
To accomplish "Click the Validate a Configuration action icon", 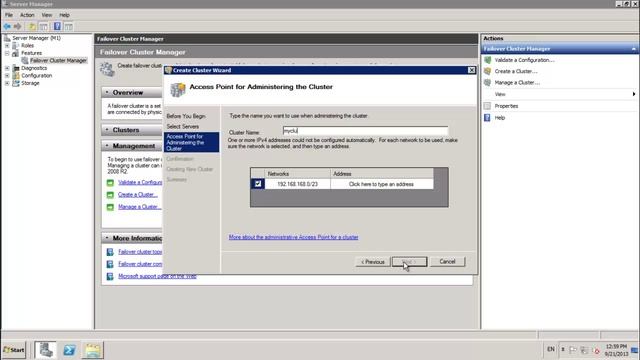I will 487,60.
